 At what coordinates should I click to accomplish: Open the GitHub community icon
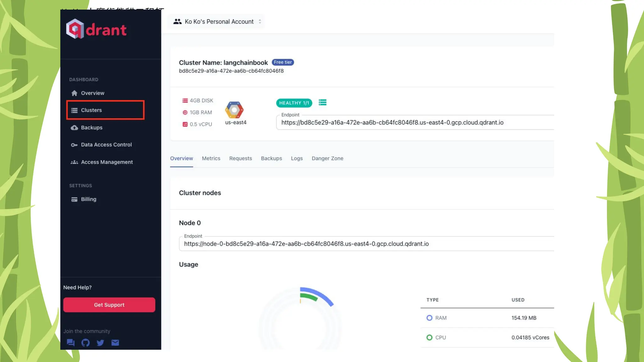(86, 343)
